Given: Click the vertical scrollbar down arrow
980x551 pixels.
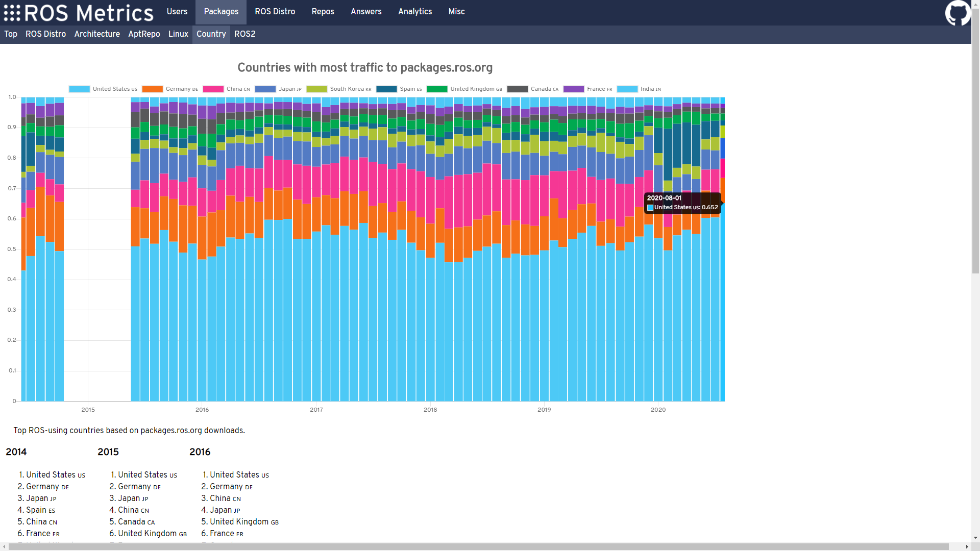Looking at the screenshot, I should [x=975, y=538].
